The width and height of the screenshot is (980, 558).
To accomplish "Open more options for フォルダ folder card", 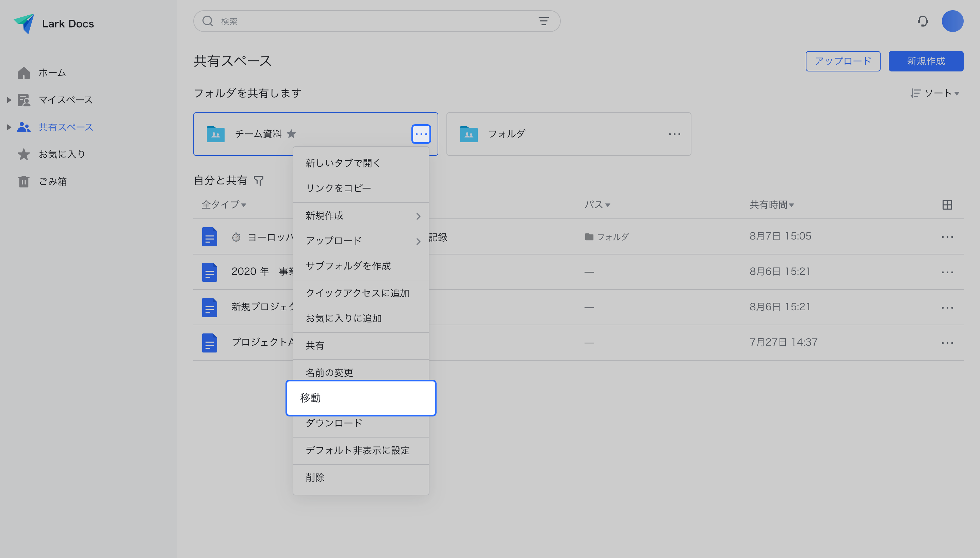I will click(x=674, y=134).
